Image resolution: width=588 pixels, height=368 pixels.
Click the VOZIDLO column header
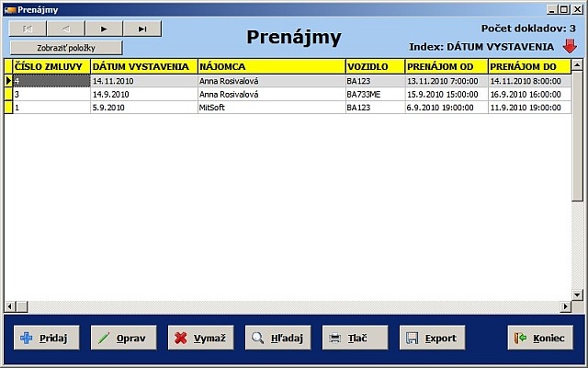[376, 67]
